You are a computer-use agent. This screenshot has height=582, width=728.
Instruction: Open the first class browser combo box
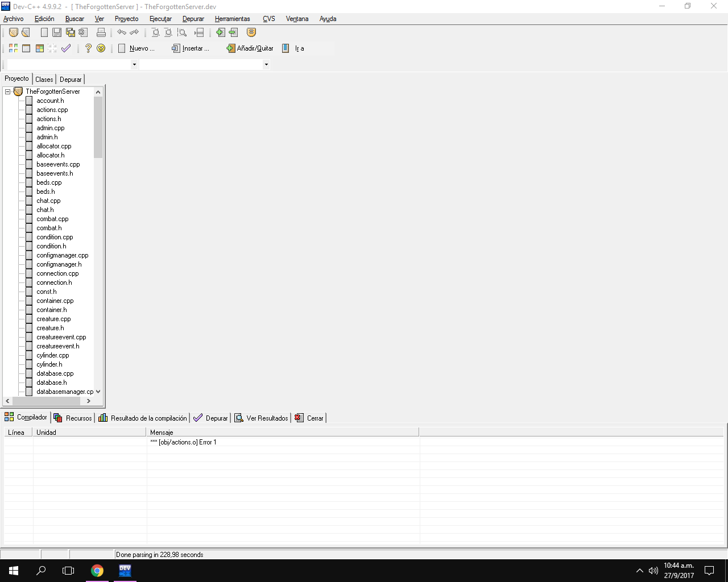(72, 64)
